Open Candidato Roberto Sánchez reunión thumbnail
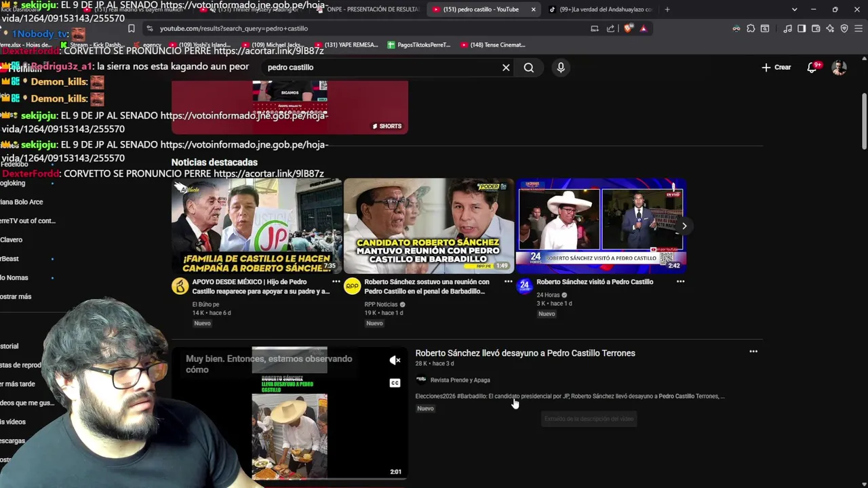The image size is (868, 488). click(429, 226)
